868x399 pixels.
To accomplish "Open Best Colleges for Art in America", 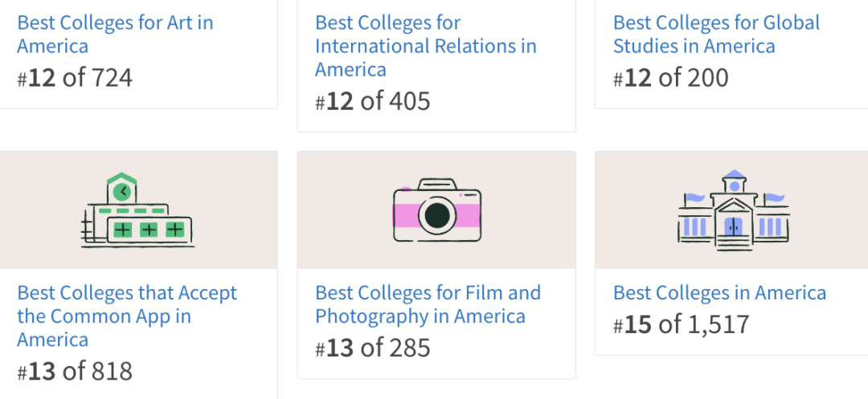I will (x=115, y=34).
